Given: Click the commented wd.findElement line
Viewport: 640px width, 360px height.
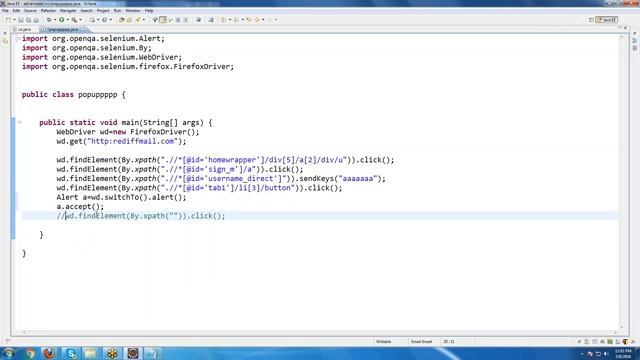Looking at the screenshot, I should (141, 216).
